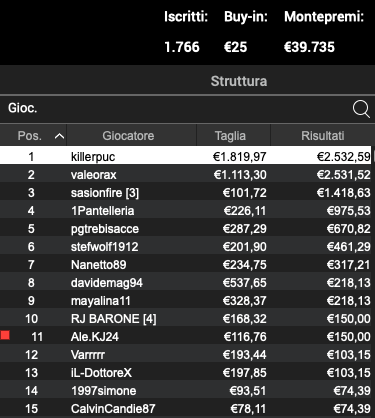
Task: Select the 1Pantelleria row
Action: [x=185, y=210]
